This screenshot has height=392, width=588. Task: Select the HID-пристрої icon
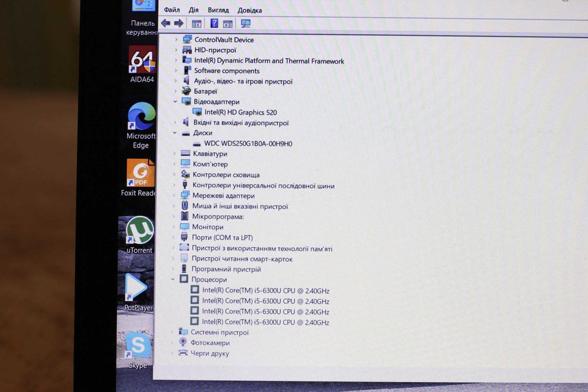pos(187,49)
